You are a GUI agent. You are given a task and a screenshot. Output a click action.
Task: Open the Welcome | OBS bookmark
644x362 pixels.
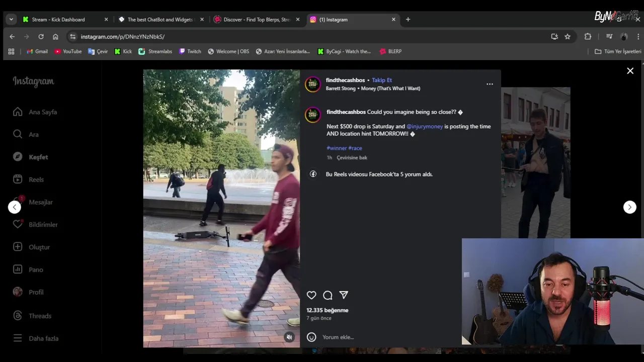[228, 51]
